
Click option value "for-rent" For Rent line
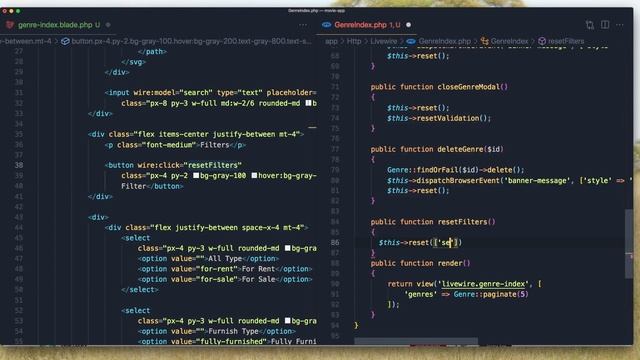225,269
